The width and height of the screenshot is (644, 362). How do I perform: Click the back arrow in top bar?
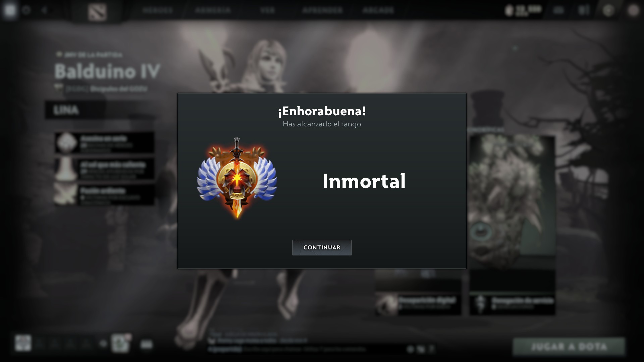click(44, 10)
